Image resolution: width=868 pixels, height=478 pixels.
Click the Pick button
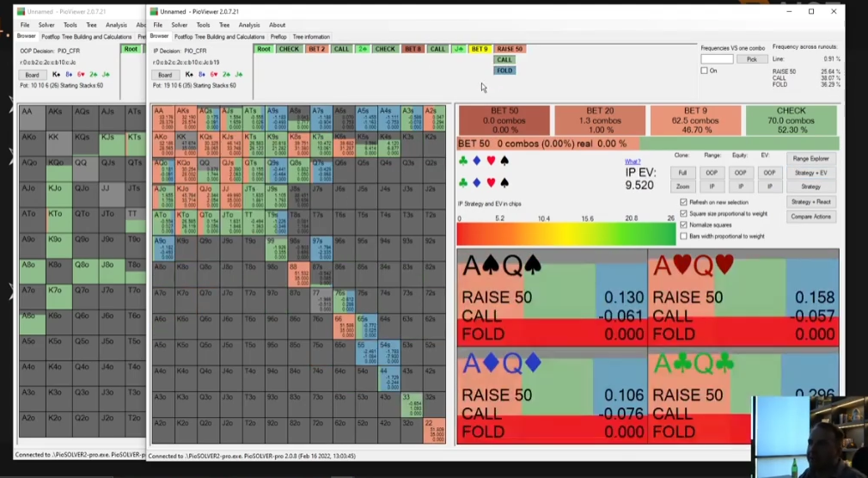[x=751, y=59]
